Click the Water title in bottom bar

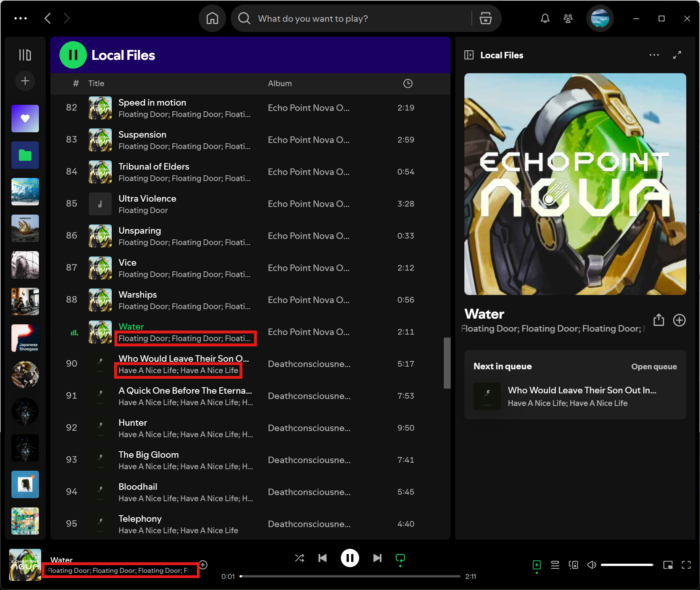(61, 560)
